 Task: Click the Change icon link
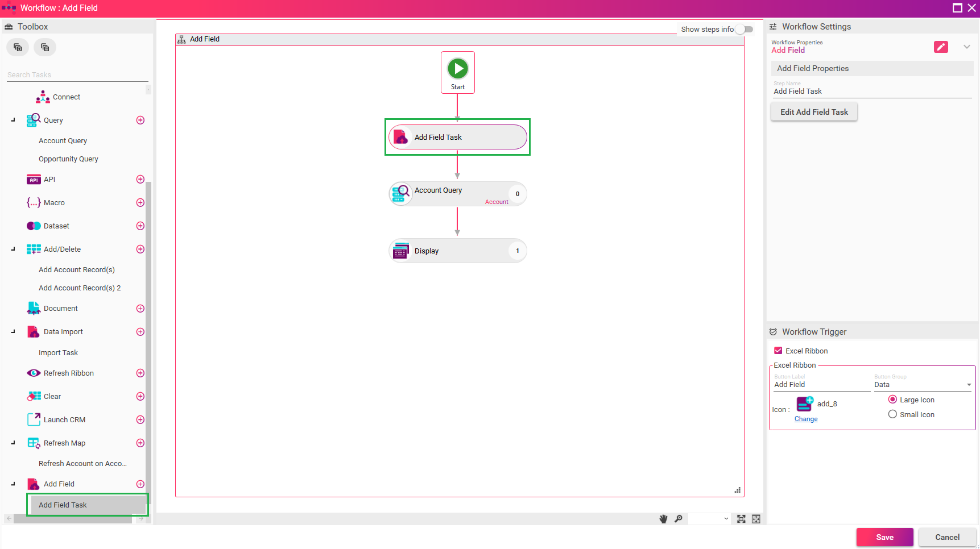pos(805,419)
